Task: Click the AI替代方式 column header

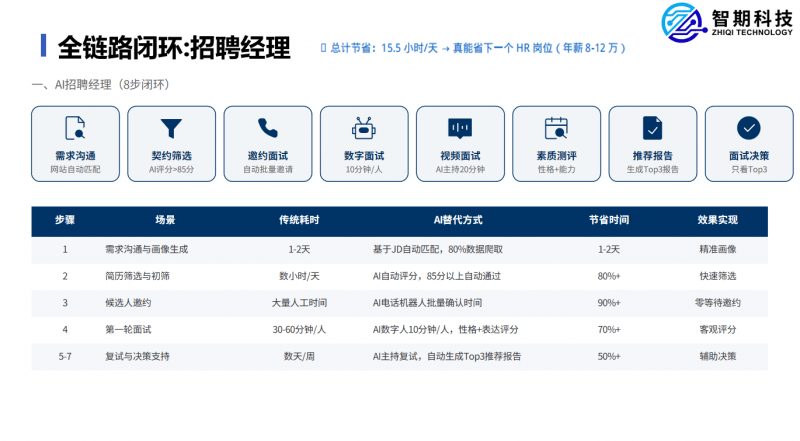Action: (458, 220)
